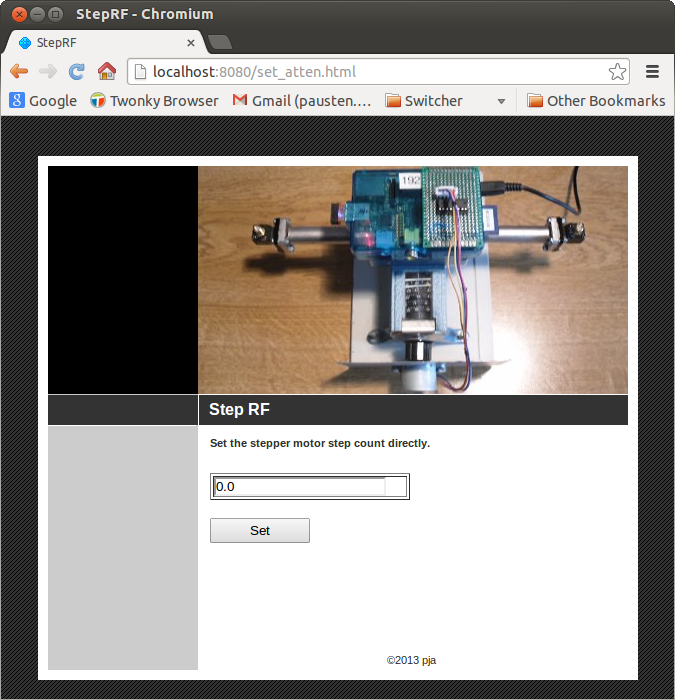Open the Twonky Browser bookmark

click(x=154, y=100)
